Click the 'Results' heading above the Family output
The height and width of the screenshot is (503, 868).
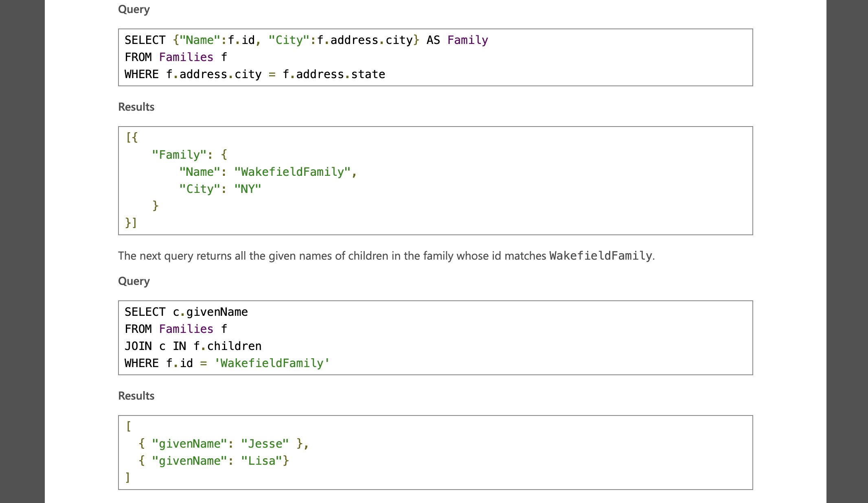136,107
